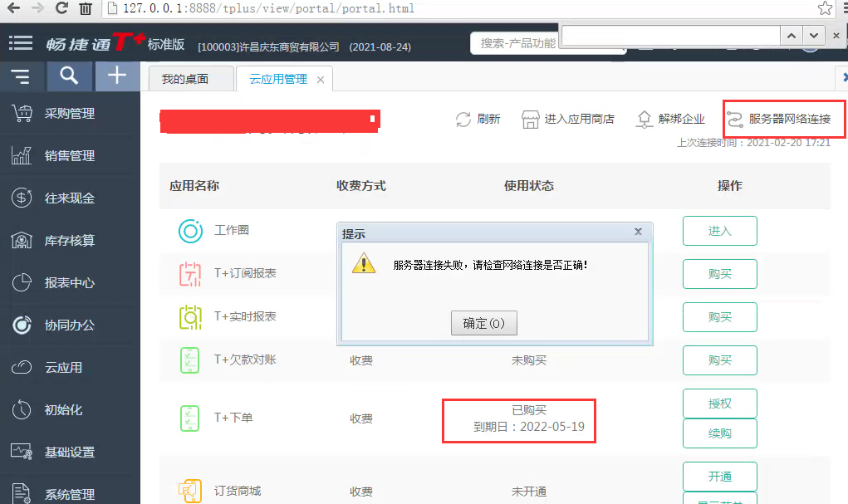The height and width of the screenshot is (504, 848).
Task: Click the trash can icon in browser toolbar
Action: [86, 8]
